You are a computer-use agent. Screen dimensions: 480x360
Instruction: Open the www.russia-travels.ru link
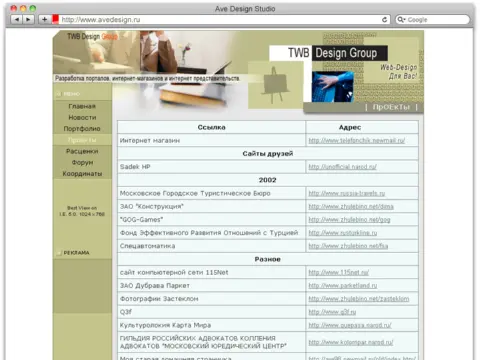click(347, 193)
